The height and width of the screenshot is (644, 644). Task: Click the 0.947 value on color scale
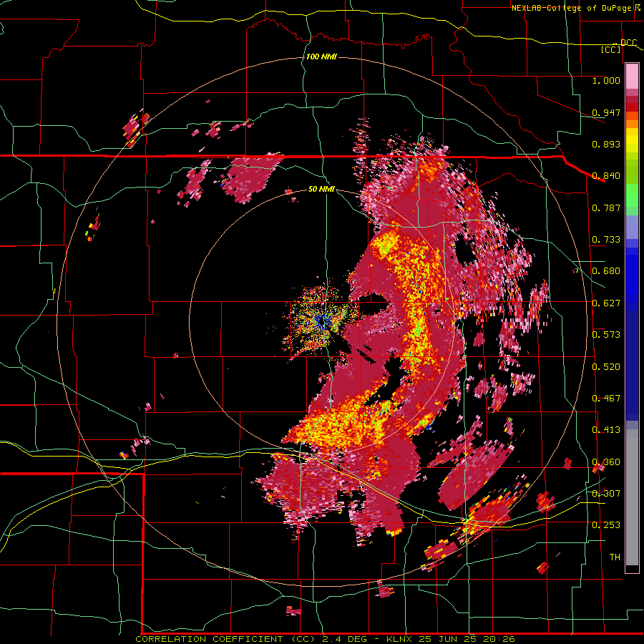point(606,112)
